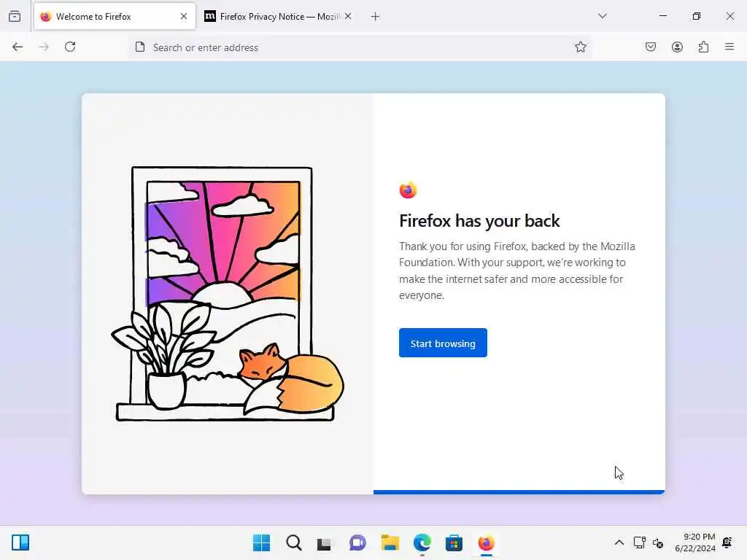
Task: Click the Firefox logo above the heading
Action: point(408,190)
